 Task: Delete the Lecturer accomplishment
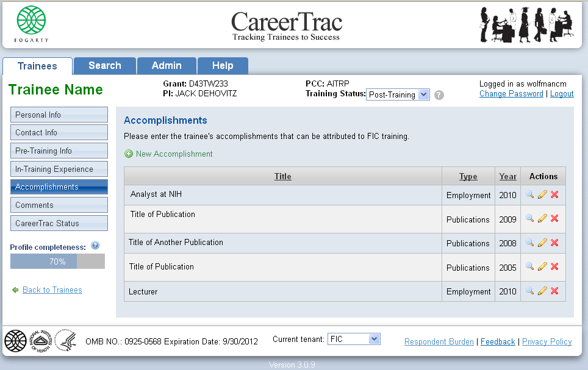(554, 291)
